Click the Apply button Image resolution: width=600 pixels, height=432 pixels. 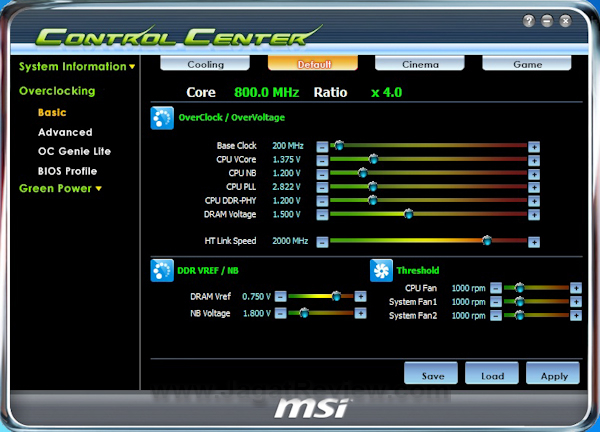click(x=553, y=373)
